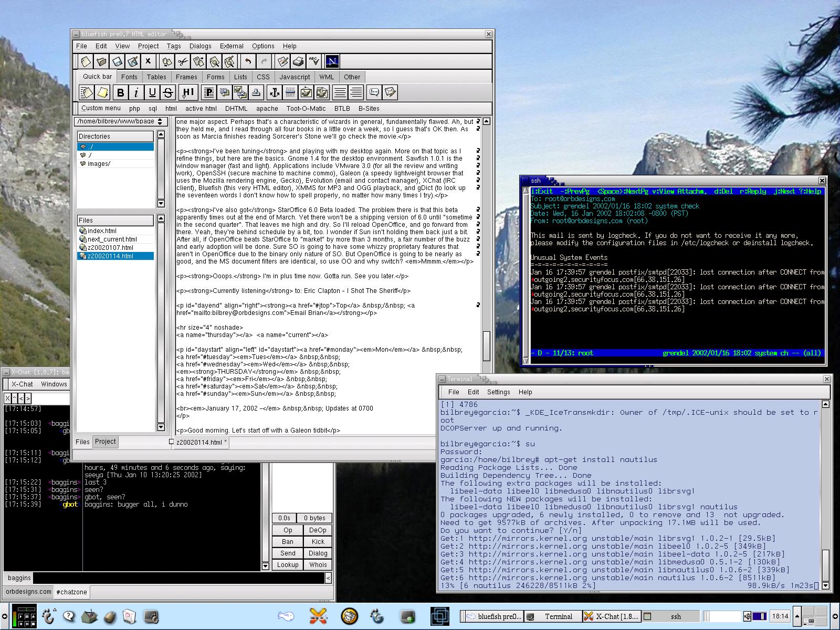The width and height of the screenshot is (840, 630).
Task: Apply strikethrough using the S icon
Action: pos(168,93)
